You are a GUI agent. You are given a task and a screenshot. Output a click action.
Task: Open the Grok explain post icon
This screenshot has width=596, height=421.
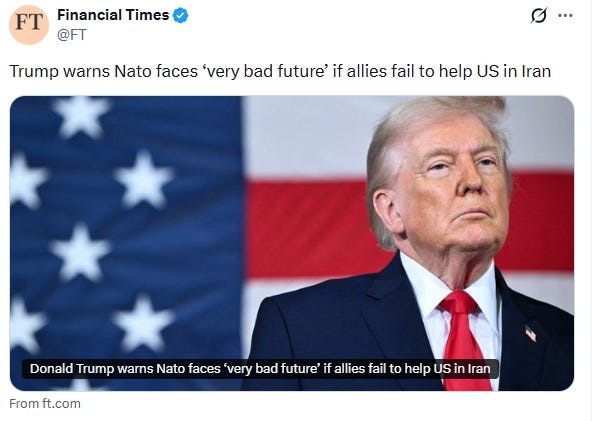click(x=539, y=16)
